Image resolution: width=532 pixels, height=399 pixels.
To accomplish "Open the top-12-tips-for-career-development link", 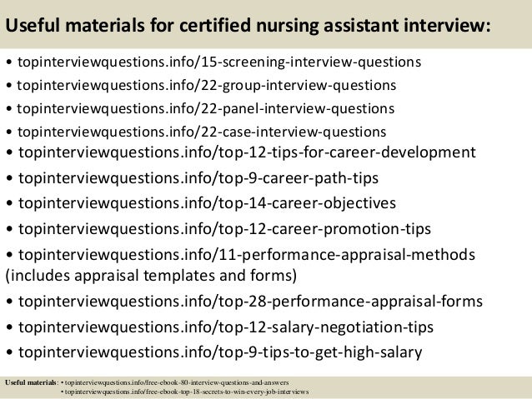I will (x=247, y=152).
